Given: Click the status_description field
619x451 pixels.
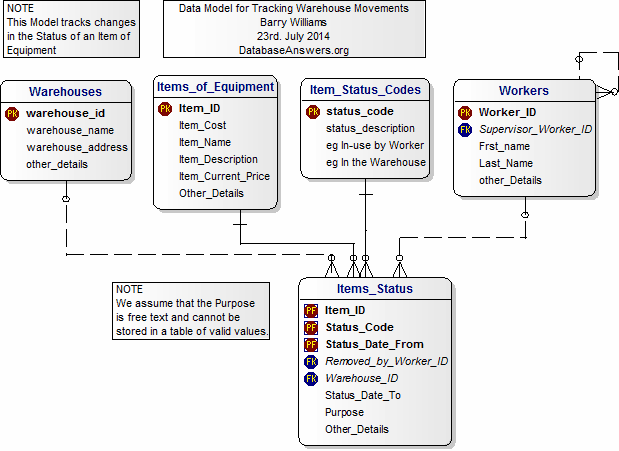Looking at the screenshot, I should click(370, 128).
